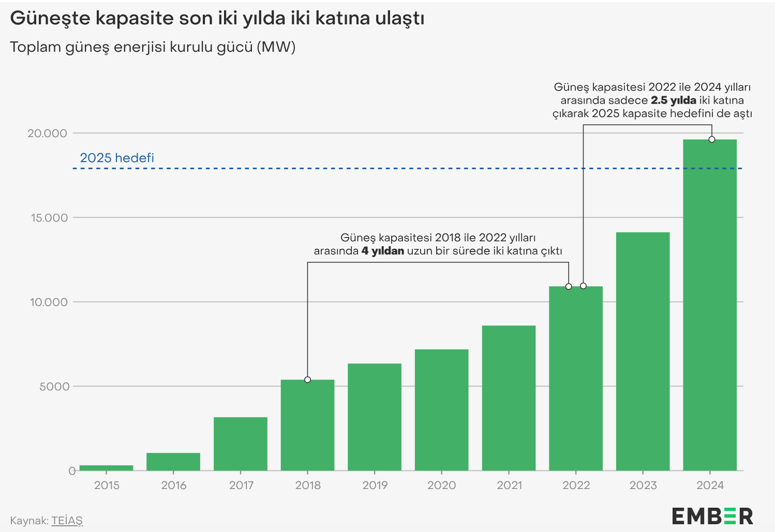Select the 2020 bar

tap(442, 410)
